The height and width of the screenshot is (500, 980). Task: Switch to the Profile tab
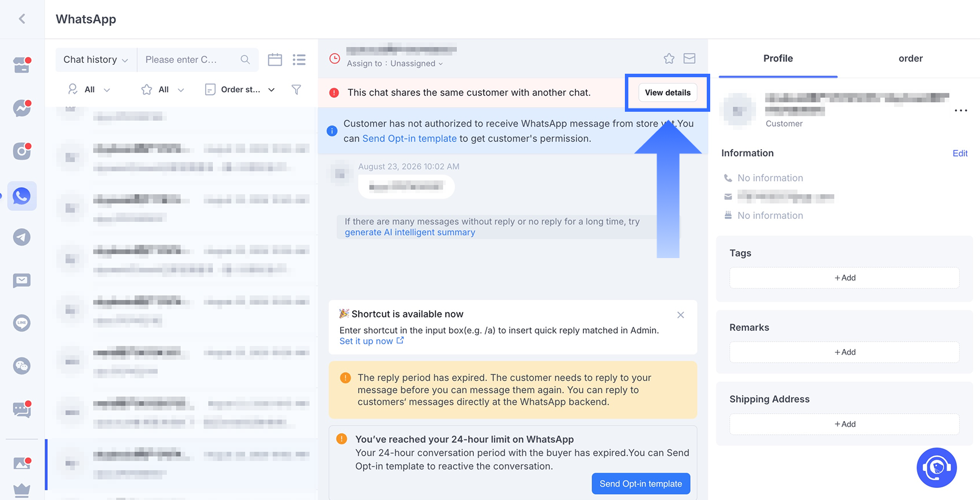(778, 58)
